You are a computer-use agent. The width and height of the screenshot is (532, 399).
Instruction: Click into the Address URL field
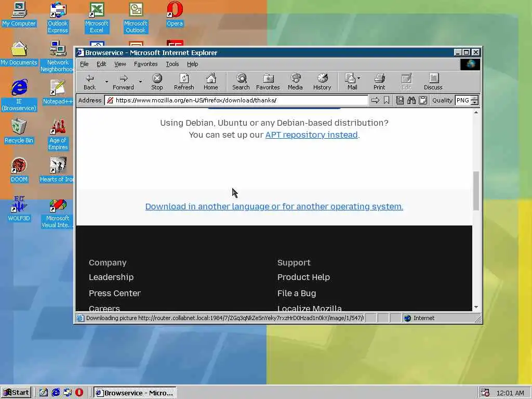click(236, 100)
